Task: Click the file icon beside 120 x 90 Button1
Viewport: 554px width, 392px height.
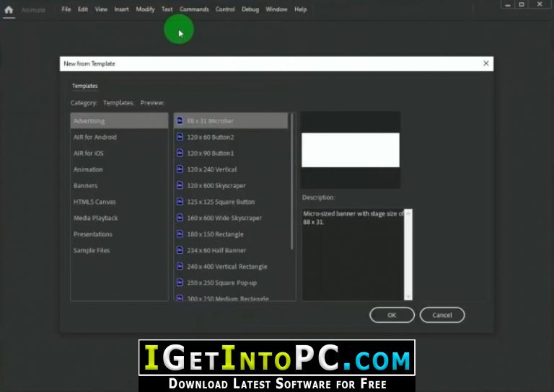Action: [x=180, y=153]
